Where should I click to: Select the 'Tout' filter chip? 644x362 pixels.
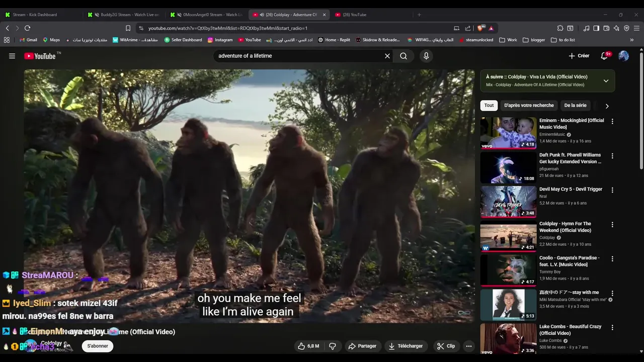tap(489, 105)
